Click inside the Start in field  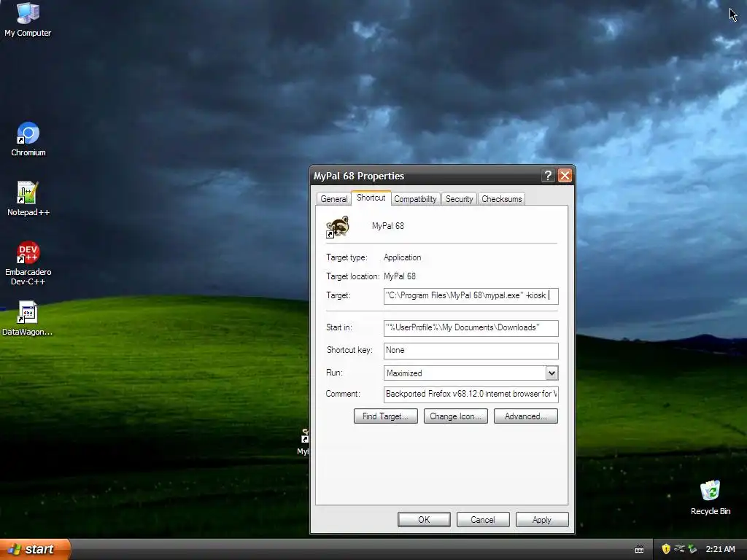(x=471, y=327)
